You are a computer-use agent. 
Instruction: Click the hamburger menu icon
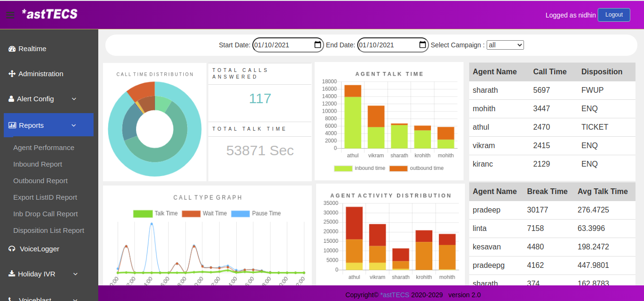coord(10,15)
